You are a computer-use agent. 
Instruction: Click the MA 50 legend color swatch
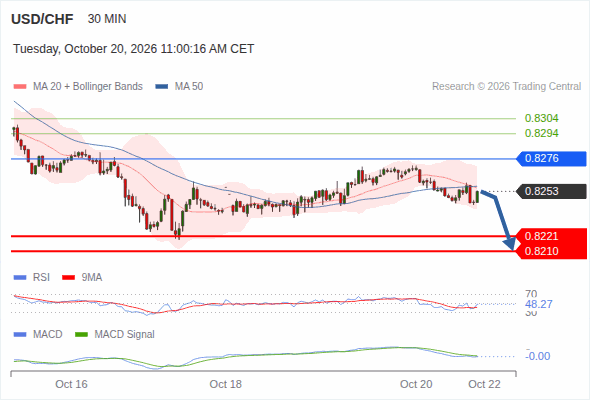(x=162, y=87)
